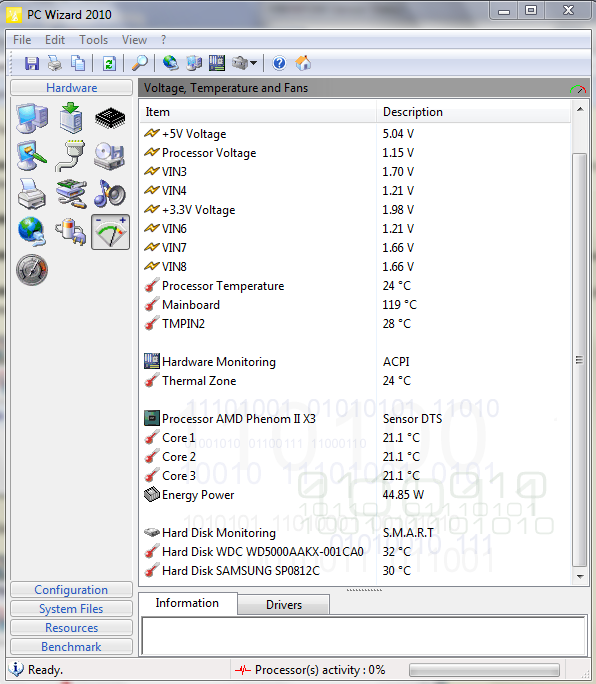Select the Multimedia music note speaker icon
Viewport: 596px width, 684px height.
[x=110, y=193]
